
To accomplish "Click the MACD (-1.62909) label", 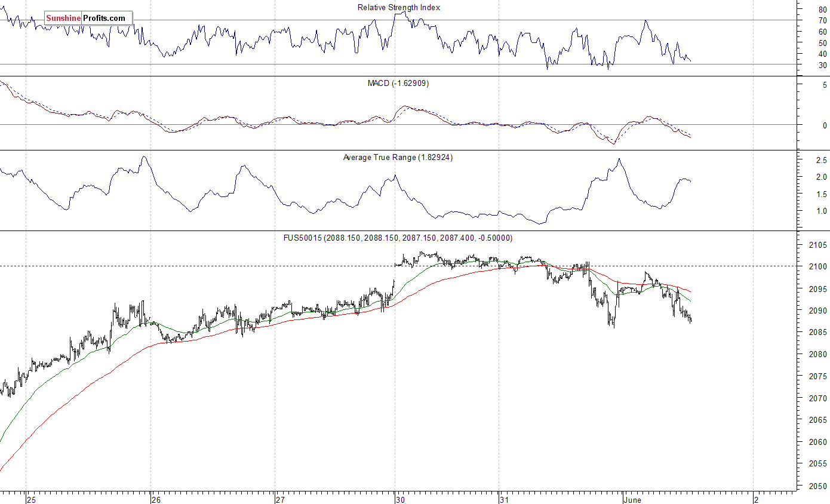I will (x=398, y=84).
